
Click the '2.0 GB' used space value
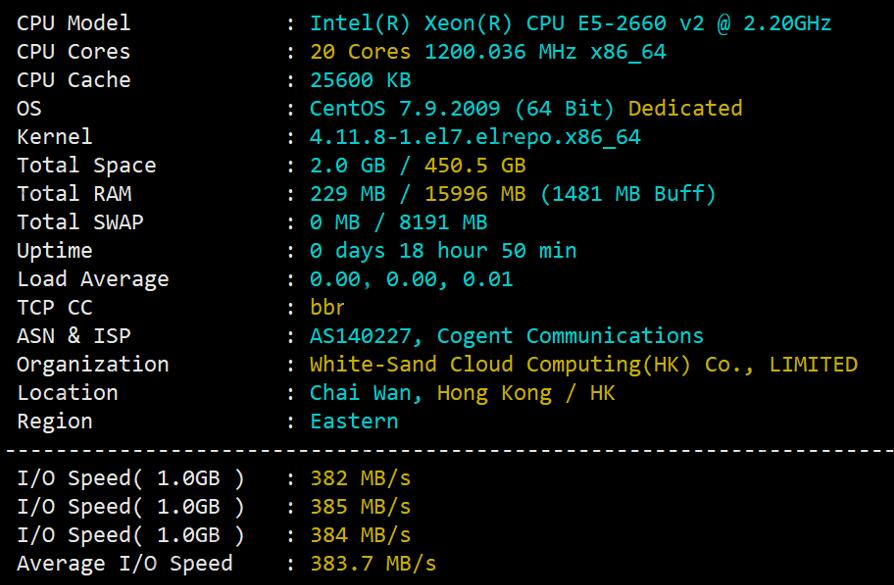tap(348, 165)
